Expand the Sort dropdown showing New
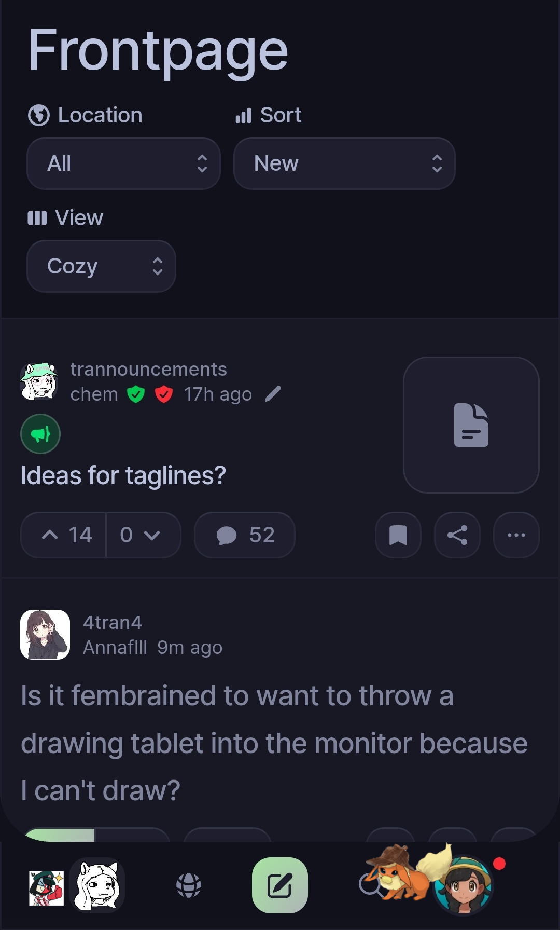This screenshot has width=560, height=930. coord(344,163)
